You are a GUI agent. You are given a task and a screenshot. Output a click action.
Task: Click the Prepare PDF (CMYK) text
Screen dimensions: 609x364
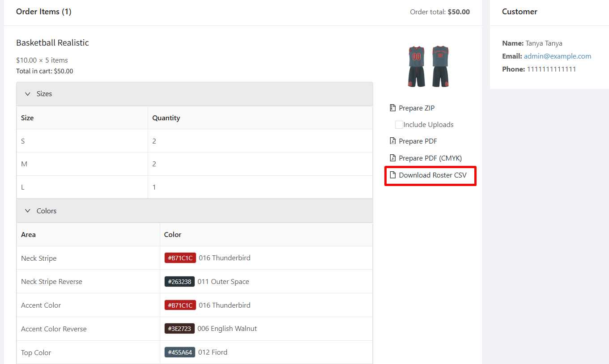click(x=430, y=158)
